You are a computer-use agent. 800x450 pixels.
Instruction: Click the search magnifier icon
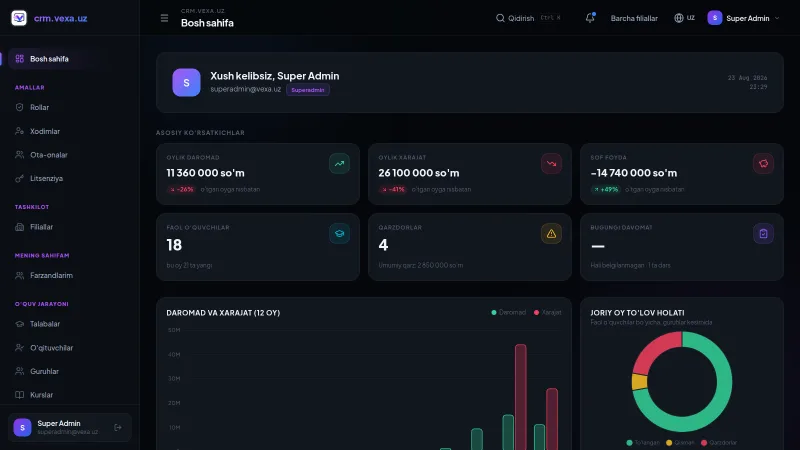tap(500, 18)
